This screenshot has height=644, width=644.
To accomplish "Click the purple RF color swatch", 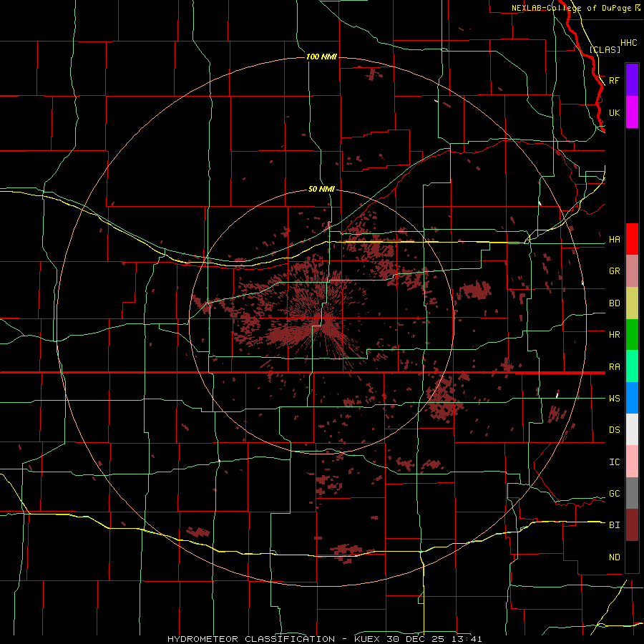I will coord(632,80).
